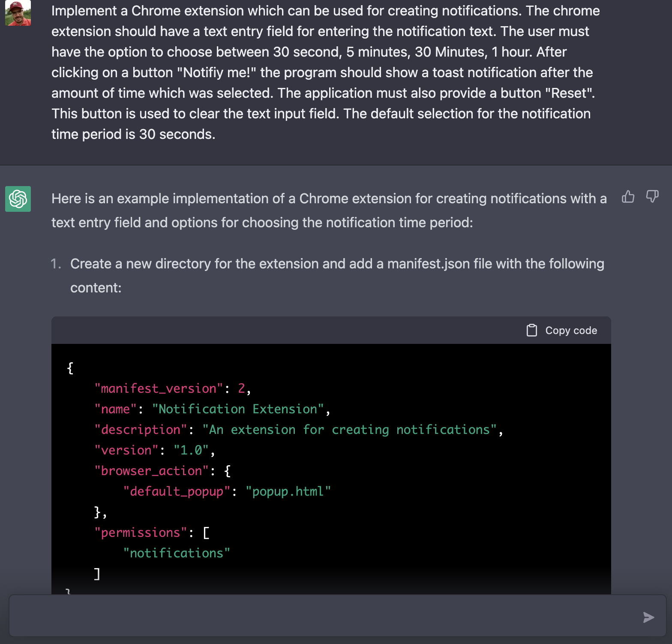Click the user prompt text "Implement a Chrome extension"

pyautogui.click(x=326, y=72)
